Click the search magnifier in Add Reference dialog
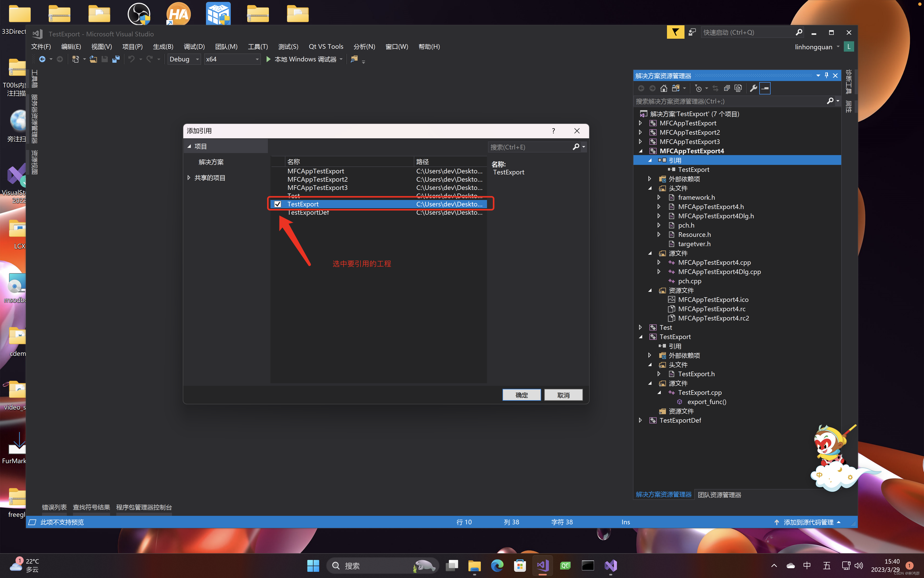Viewport: 924px width, 578px height. 576,147
